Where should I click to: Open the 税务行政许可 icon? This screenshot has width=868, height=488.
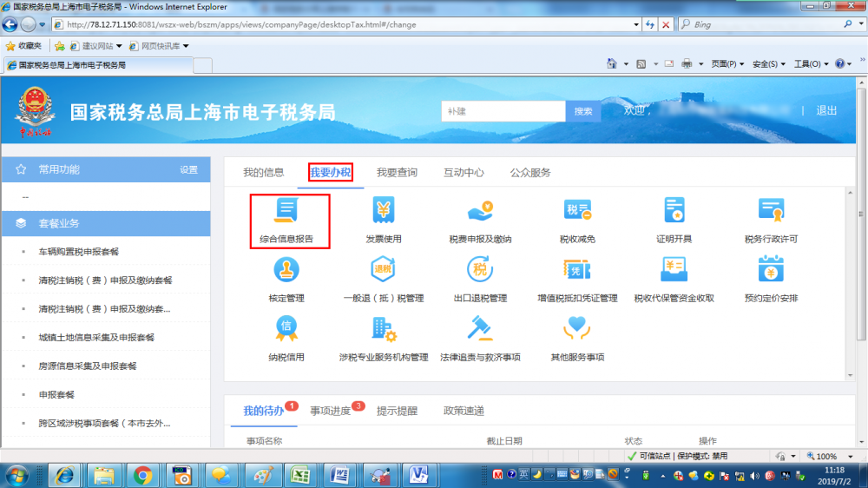pyautogui.click(x=771, y=211)
